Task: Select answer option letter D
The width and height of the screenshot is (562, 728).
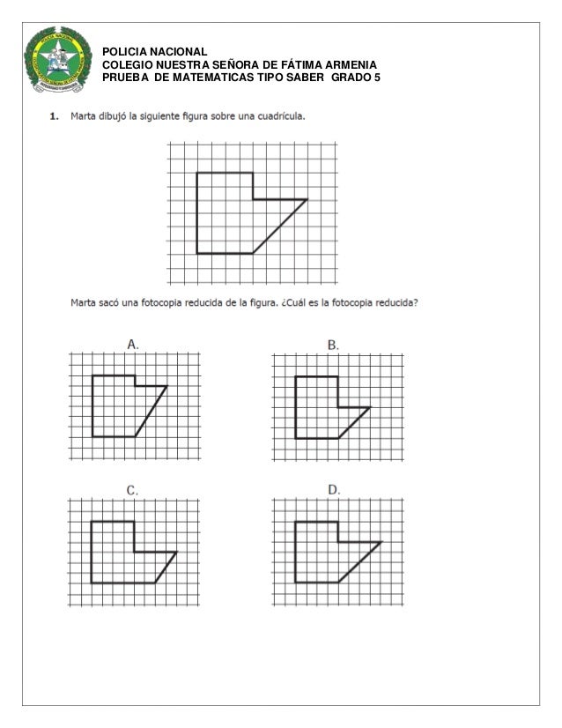Action: tap(334, 490)
